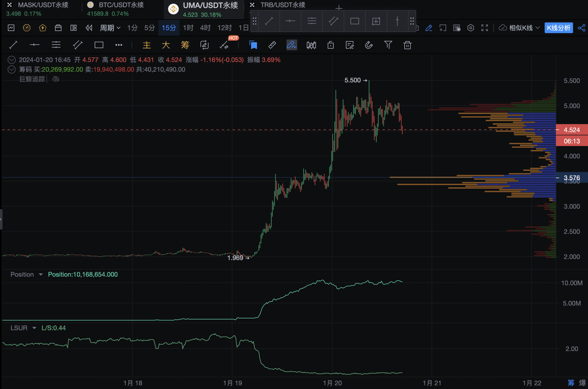Select the 4时 timeframe
Viewport: 588px width, 389px height.
point(205,28)
